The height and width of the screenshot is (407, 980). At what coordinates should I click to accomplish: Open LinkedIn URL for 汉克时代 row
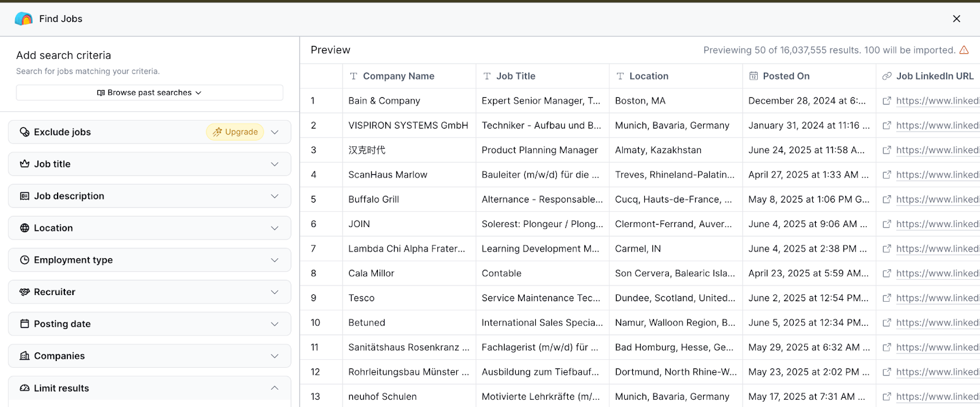(938, 151)
